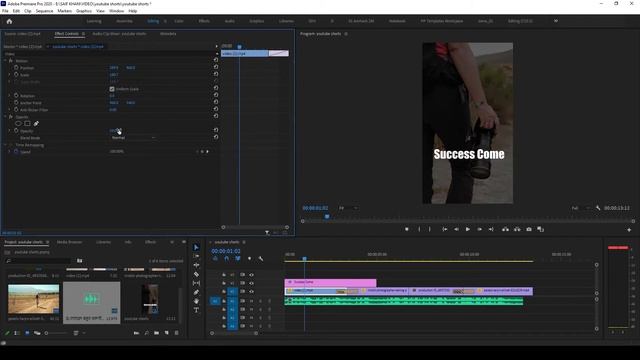Screen dimensions: 640x360
Task: Click the Home icon in the workspace bar
Action: (x=9, y=21)
